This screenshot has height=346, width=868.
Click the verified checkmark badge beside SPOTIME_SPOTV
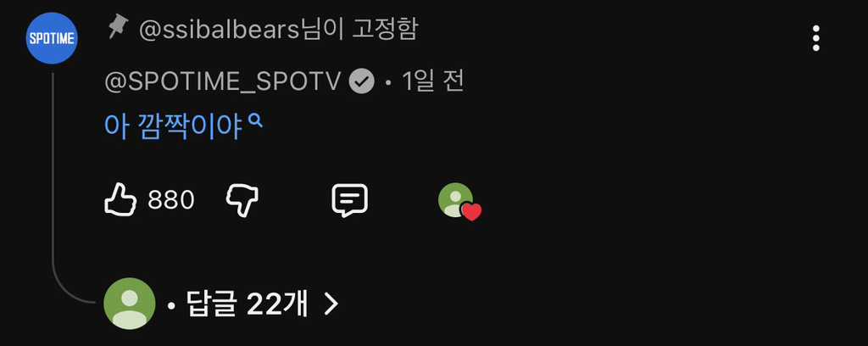click(x=361, y=82)
